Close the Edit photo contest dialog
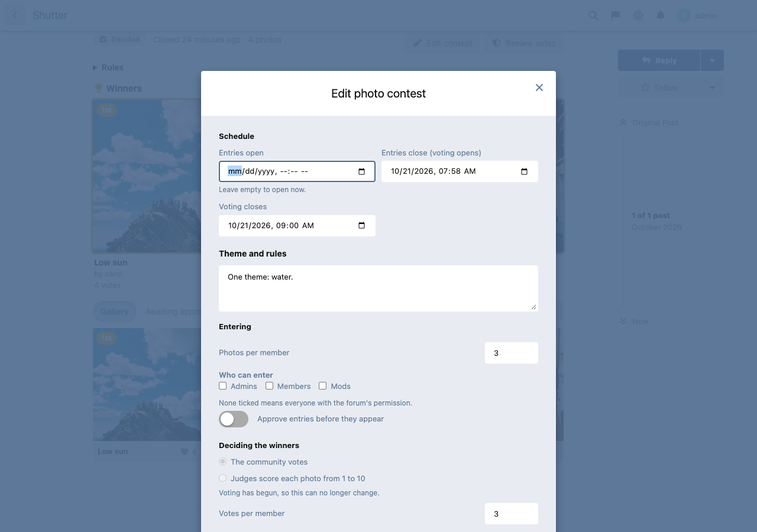Screen dimensions: 757x532 (x=539, y=87)
